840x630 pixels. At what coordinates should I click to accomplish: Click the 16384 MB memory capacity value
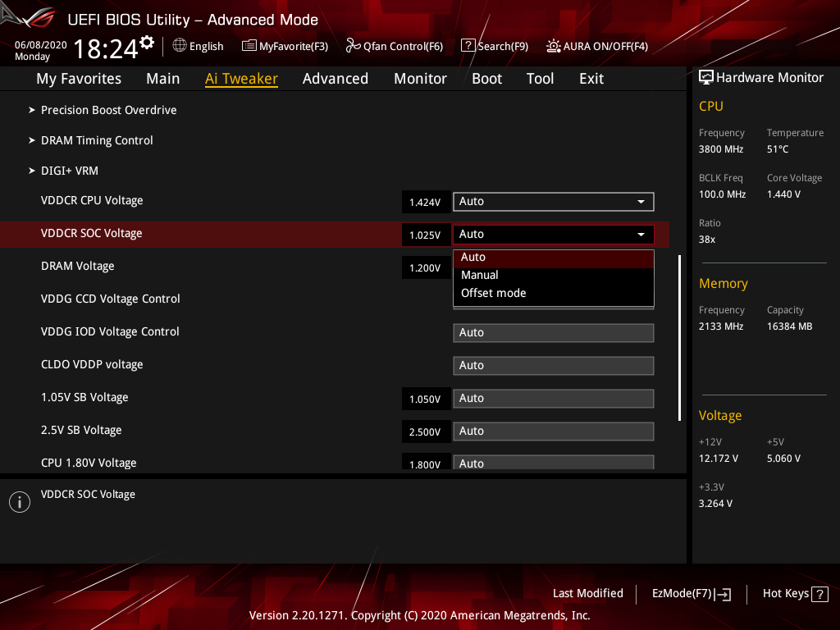pyautogui.click(x=790, y=326)
